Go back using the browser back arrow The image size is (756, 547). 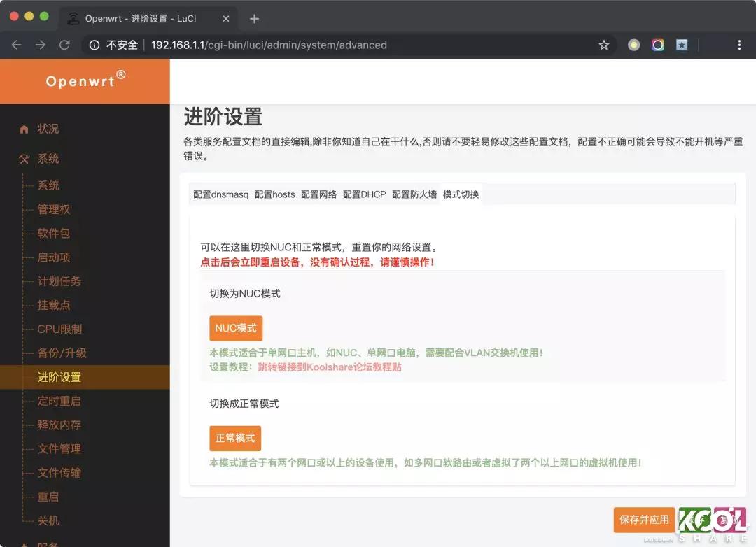coord(16,44)
